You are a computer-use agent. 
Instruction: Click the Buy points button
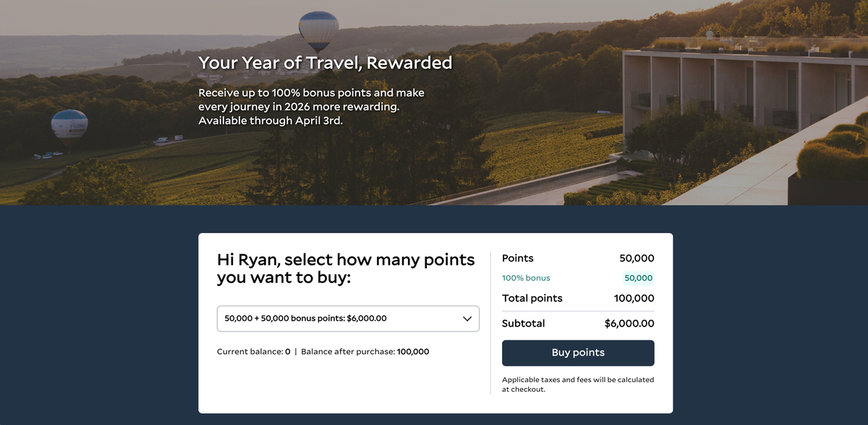(578, 353)
